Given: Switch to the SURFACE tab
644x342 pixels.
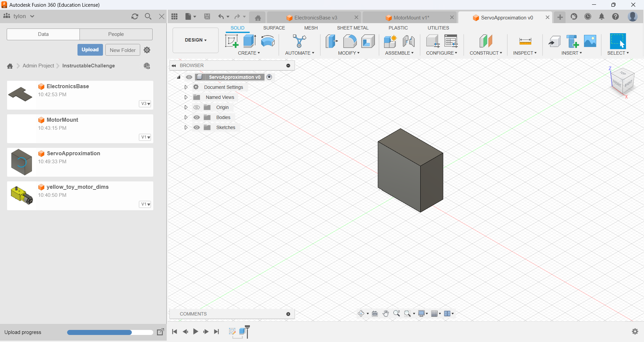Looking at the screenshot, I should pyautogui.click(x=274, y=28).
